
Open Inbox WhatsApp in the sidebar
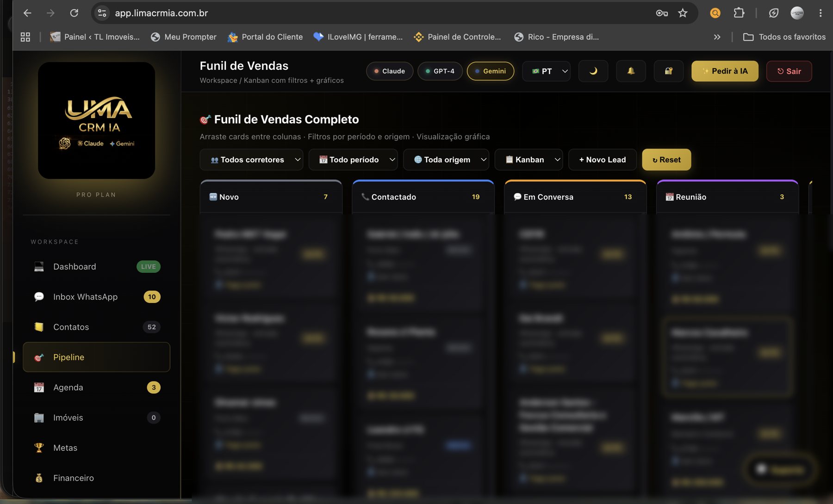[96, 297]
